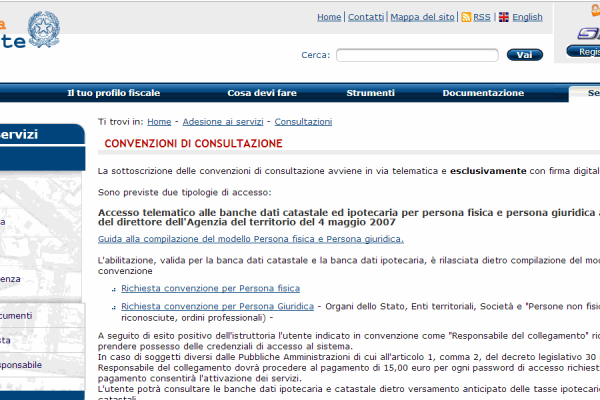Open Documentazione menu
The height and width of the screenshot is (400, 600).
[483, 93]
